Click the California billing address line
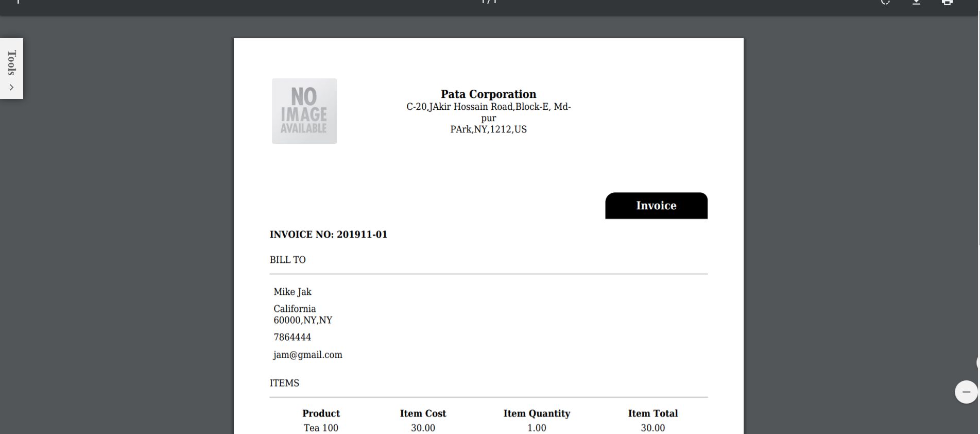Image resolution: width=980 pixels, height=434 pixels. 295,309
